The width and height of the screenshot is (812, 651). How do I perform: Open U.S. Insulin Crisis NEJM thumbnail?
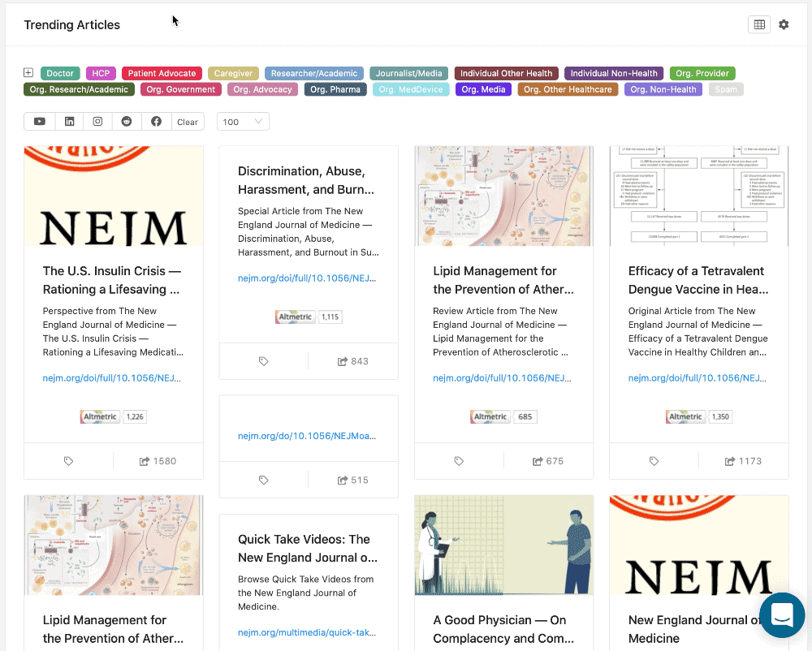114,196
